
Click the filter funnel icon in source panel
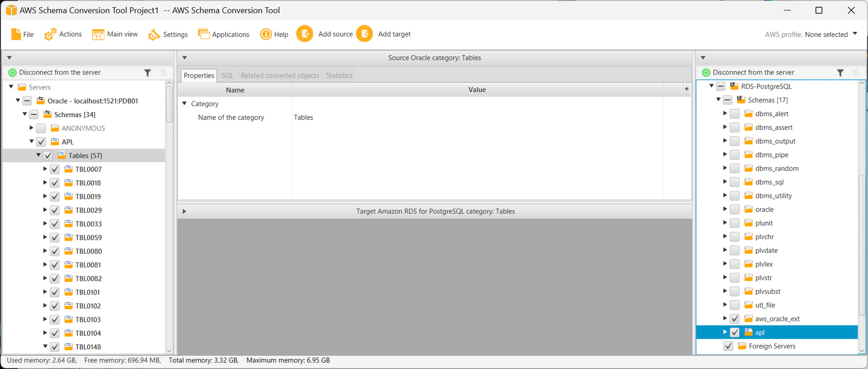[x=147, y=73]
